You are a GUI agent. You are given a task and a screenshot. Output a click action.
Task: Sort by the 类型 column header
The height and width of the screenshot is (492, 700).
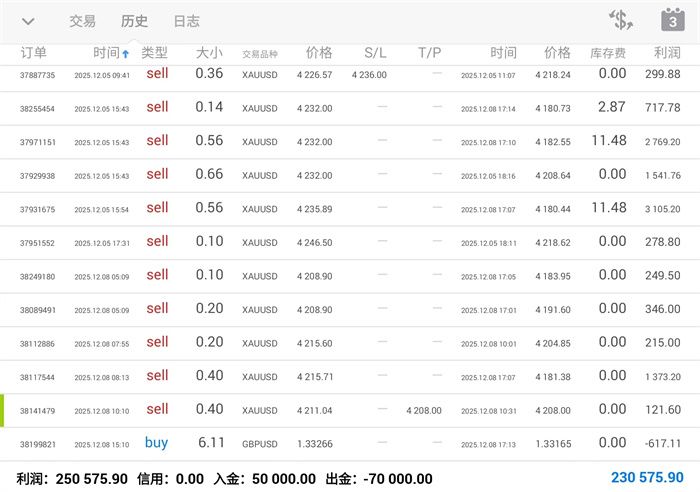coord(154,53)
